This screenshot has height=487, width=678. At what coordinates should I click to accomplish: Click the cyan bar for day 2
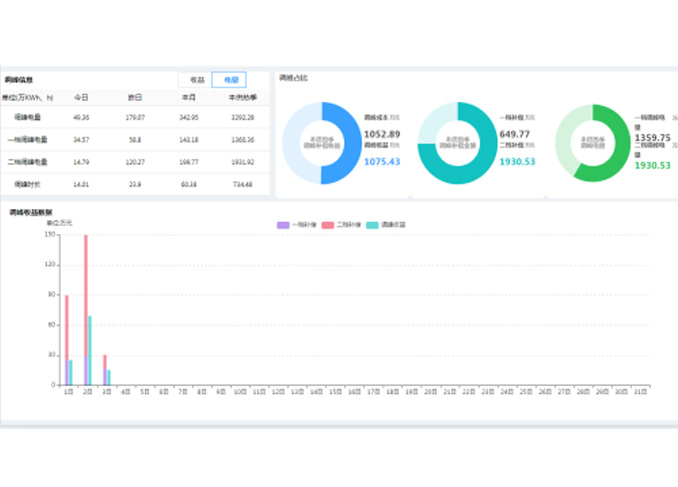tap(90, 350)
